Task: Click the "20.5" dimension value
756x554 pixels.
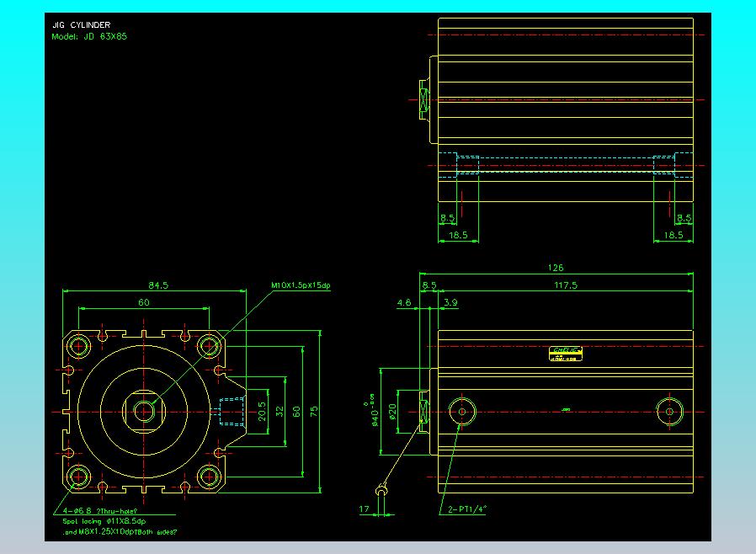Action: pyautogui.click(x=262, y=411)
